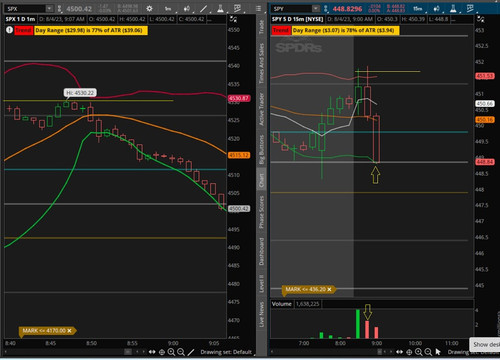Click the alert exclamation icon on SPX chart
This screenshot has width=500, height=360.
point(9,30)
